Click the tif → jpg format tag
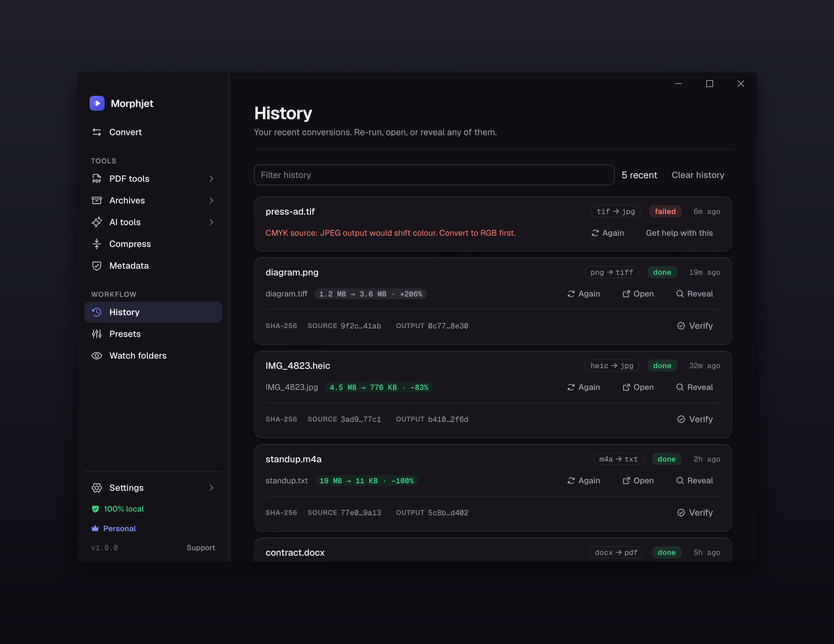The width and height of the screenshot is (834, 644). (616, 211)
